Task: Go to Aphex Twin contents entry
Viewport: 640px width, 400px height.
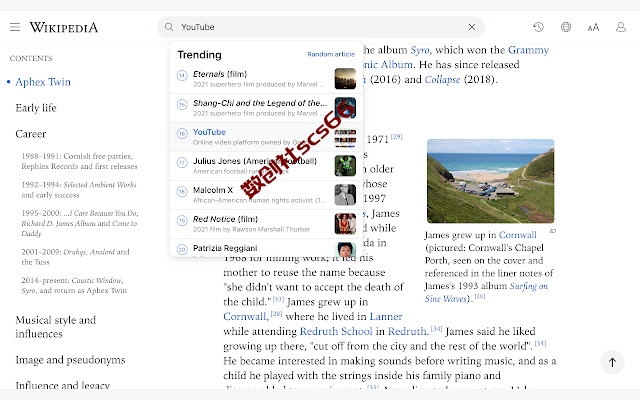Action: [43, 82]
